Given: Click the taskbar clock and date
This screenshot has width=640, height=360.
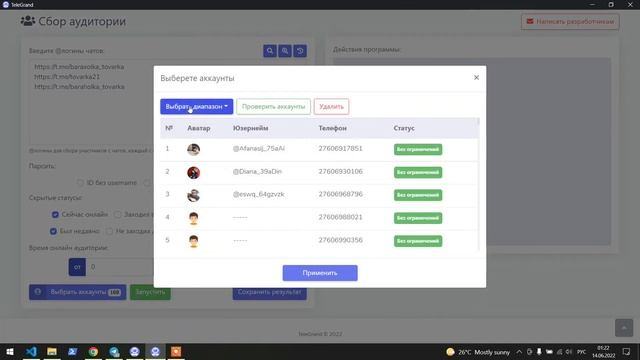Looking at the screenshot, I should point(604,352).
